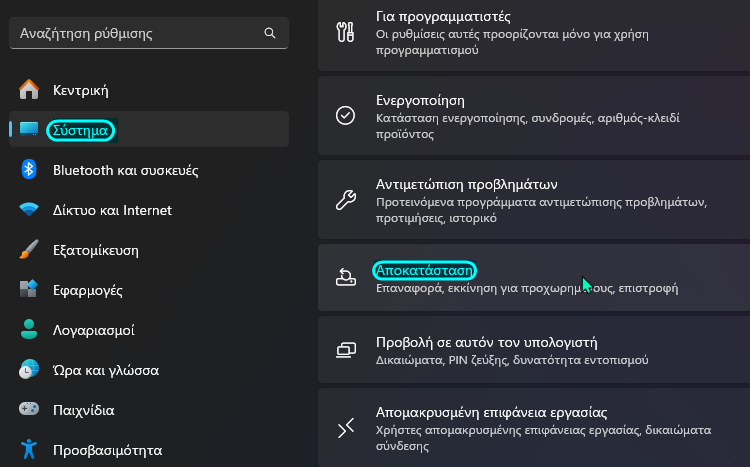Click the Σύστημα monitor icon
The height and width of the screenshot is (467, 750).
pyautogui.click(x=29, y=129)
